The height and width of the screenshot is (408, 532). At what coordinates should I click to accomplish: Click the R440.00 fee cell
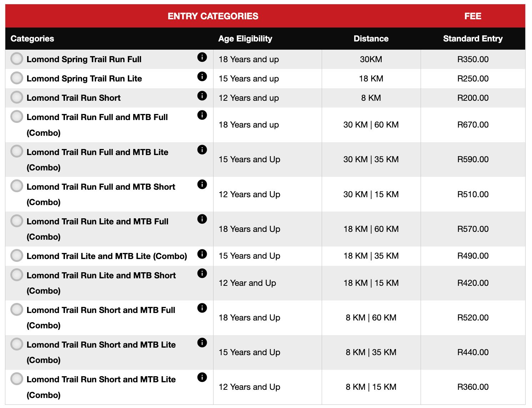coord(473,352)
